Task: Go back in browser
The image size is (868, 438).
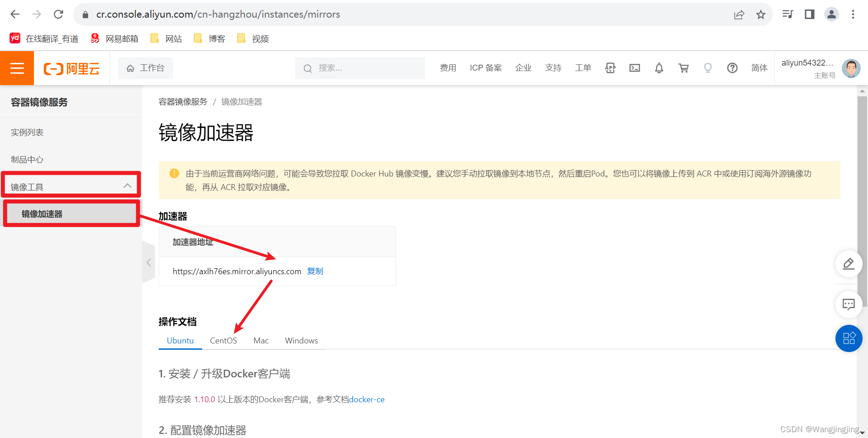Action: [15, 14]
